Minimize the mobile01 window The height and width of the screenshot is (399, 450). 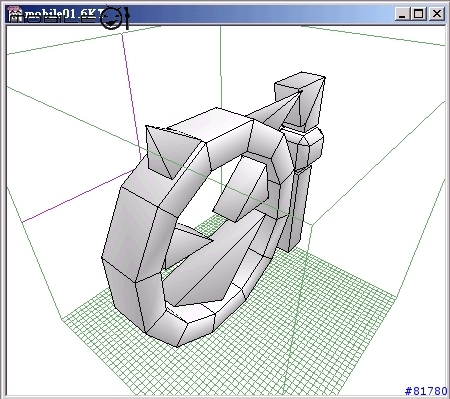[402, 14]
